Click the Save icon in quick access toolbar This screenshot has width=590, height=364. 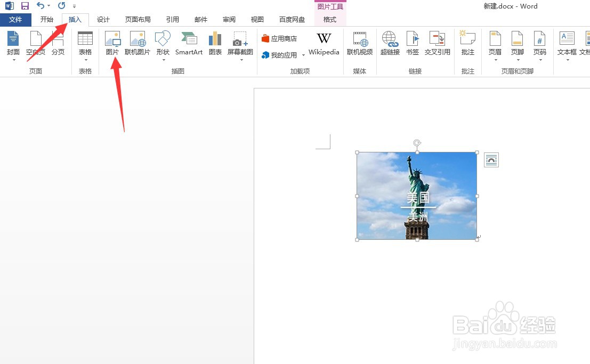25,6
